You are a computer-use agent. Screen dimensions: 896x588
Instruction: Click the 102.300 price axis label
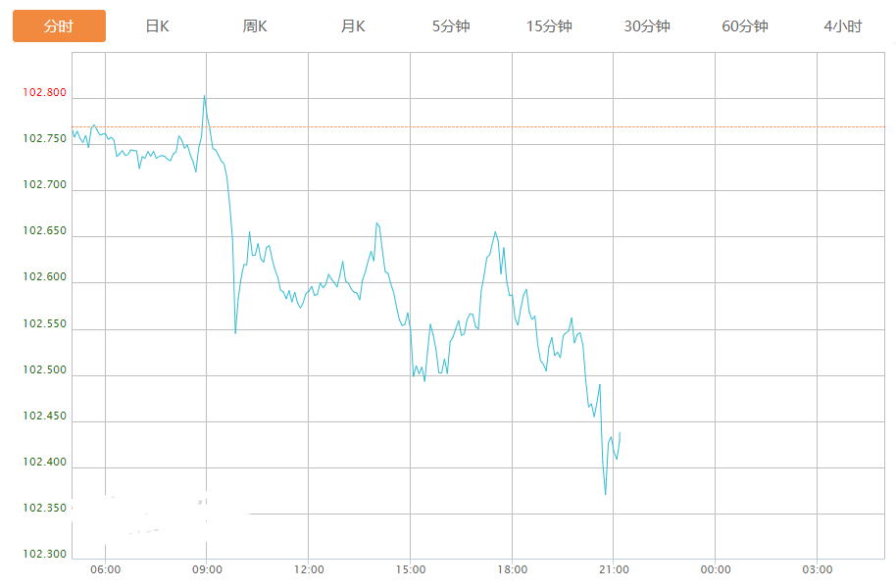coord(45,554)
